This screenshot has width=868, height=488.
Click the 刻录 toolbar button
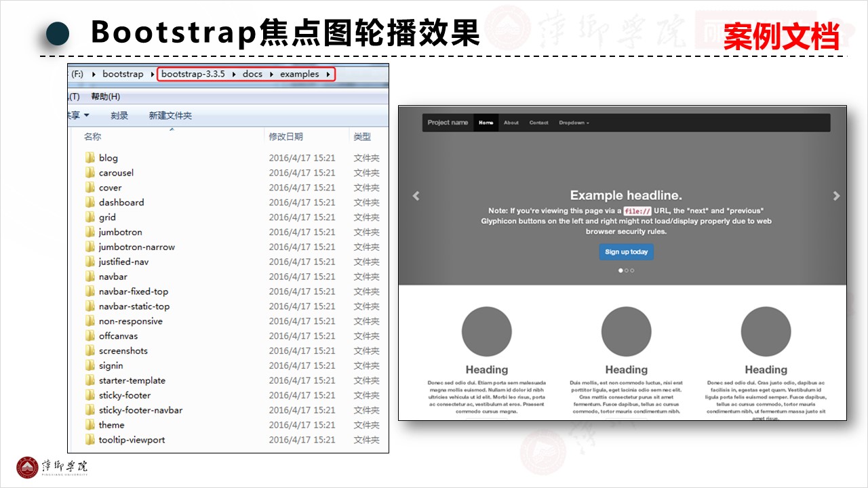(x=119, y=115)
